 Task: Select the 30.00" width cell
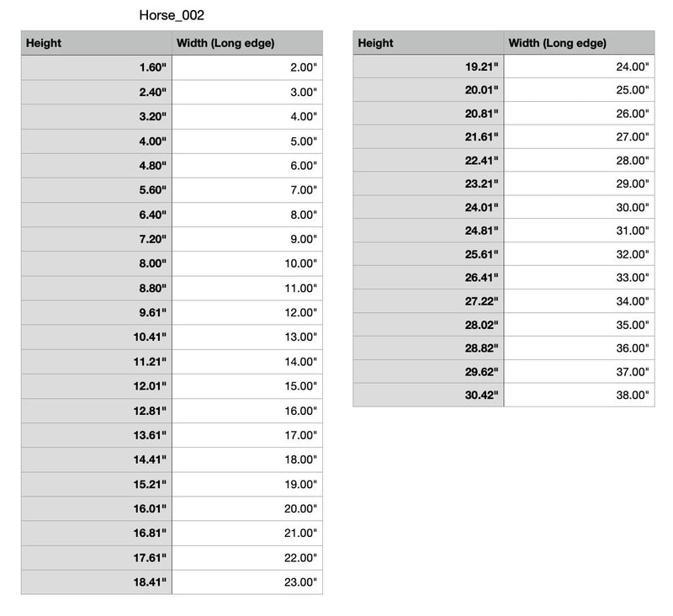pyautogui.click(x=580, y=207)
